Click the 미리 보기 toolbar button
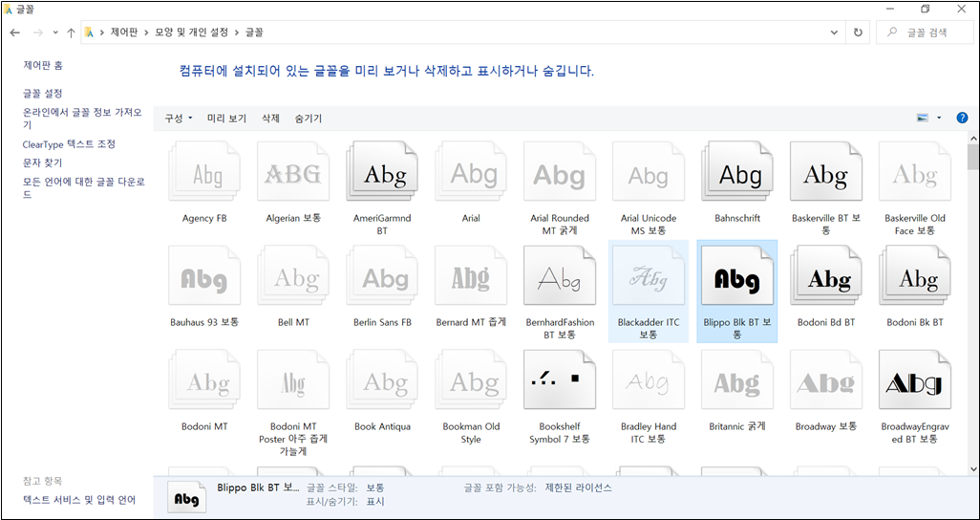This screenshot has width=980, height=520. [x=227, y=118]
